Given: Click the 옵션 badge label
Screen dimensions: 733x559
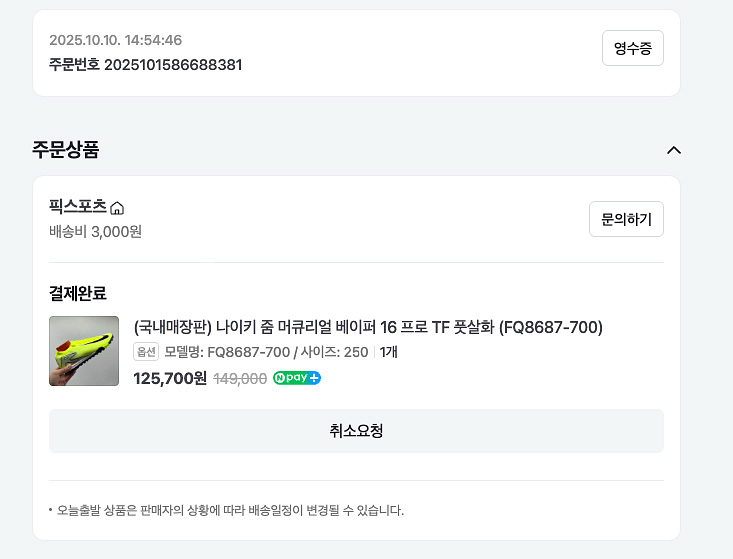Looking at the screenshot, I should (x=146, y=352).
